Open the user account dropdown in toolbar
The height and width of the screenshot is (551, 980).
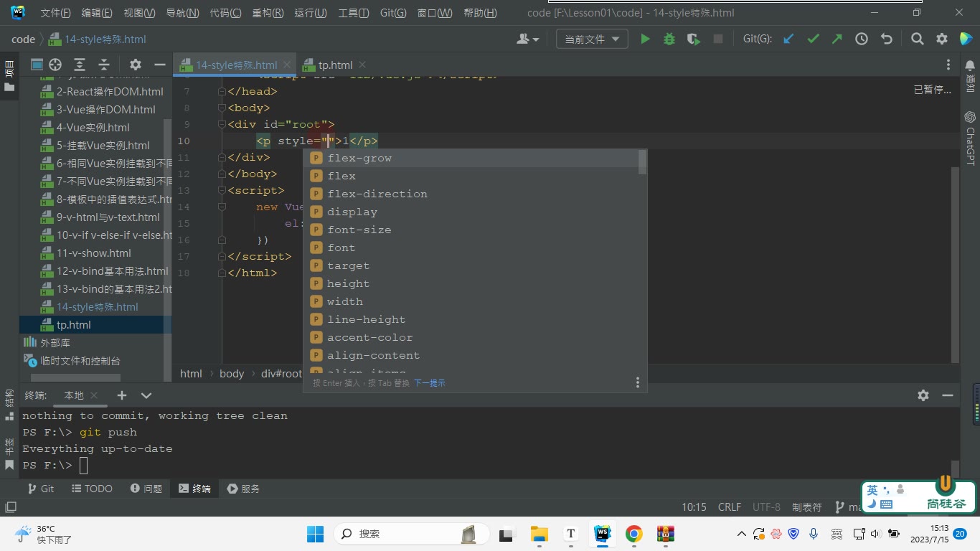click(527, 39)
